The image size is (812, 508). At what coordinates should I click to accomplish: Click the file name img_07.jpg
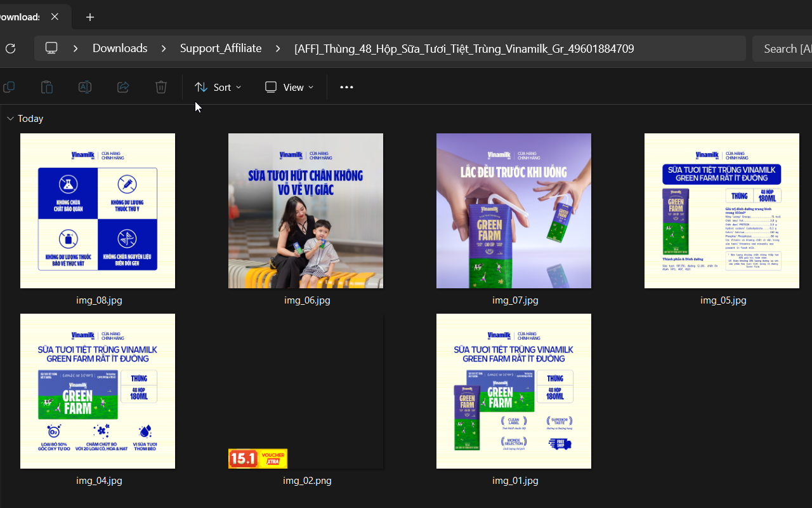pyautogui.click(x=515, y=300)
